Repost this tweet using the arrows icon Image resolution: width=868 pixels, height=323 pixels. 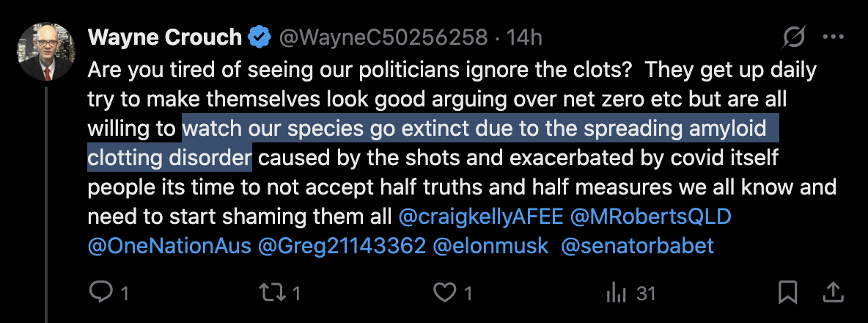tap(272, 293)
